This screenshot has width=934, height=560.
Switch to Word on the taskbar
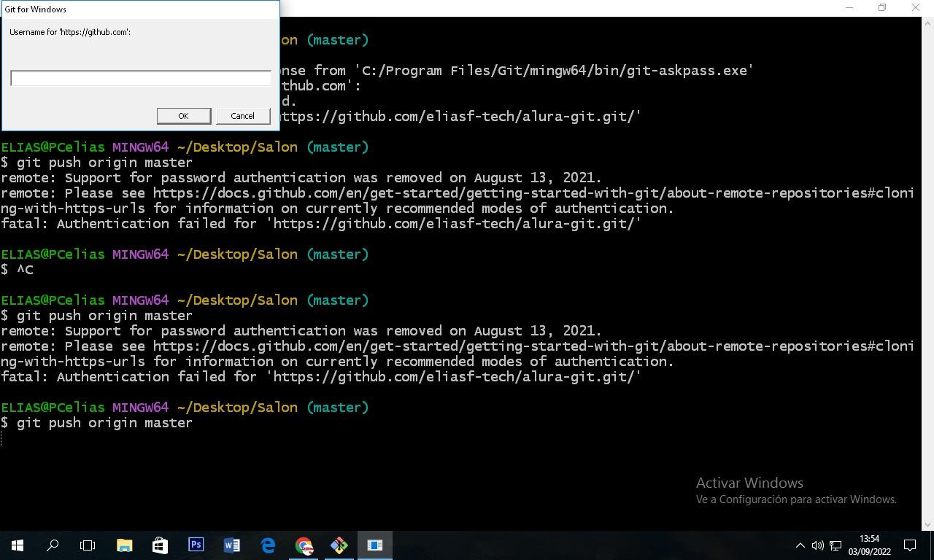231,545
